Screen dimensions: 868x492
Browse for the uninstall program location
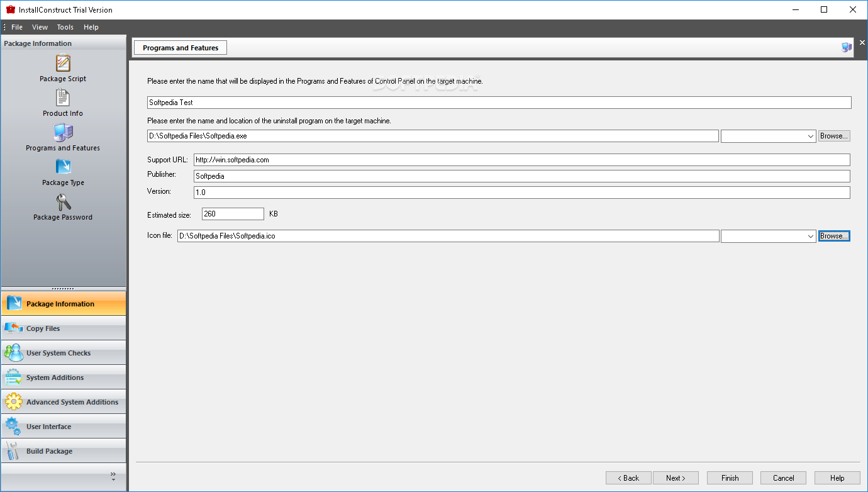834,136
